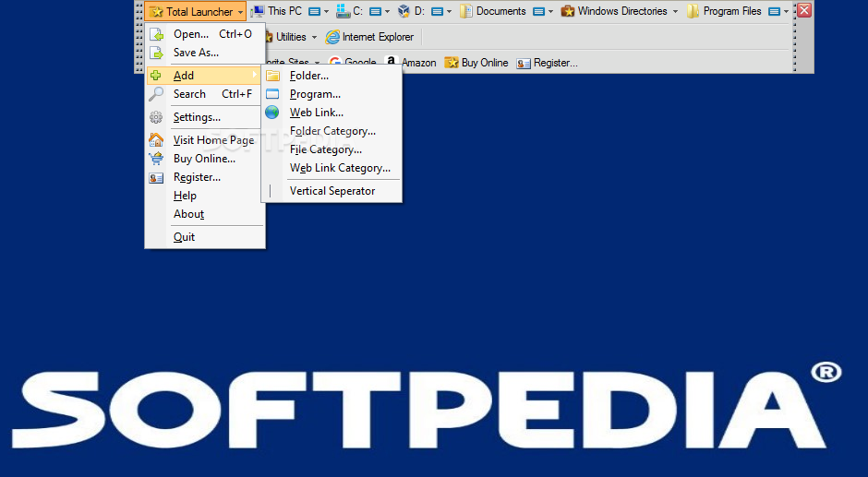Choose Search with the magnifier icon
868x477 pixels.
coord(205,94)
